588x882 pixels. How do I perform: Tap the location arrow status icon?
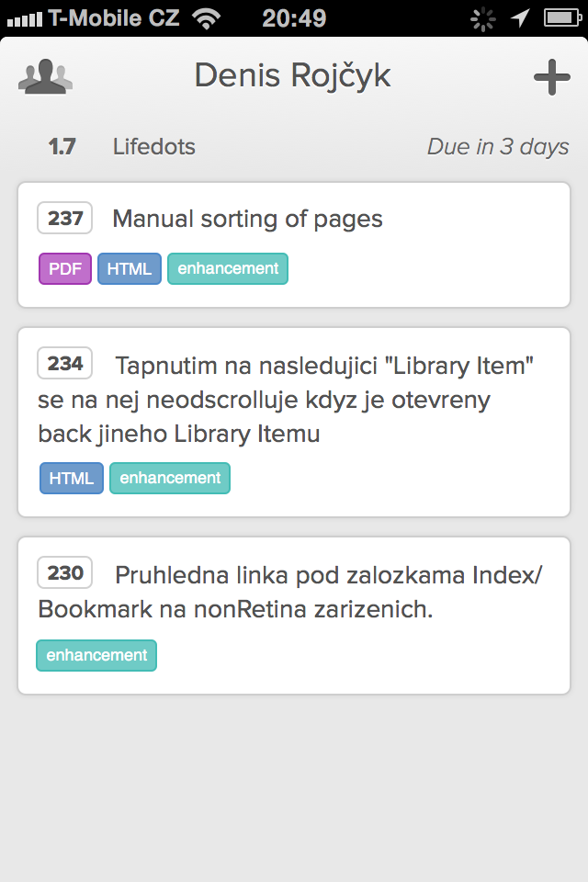coord(520,18)
